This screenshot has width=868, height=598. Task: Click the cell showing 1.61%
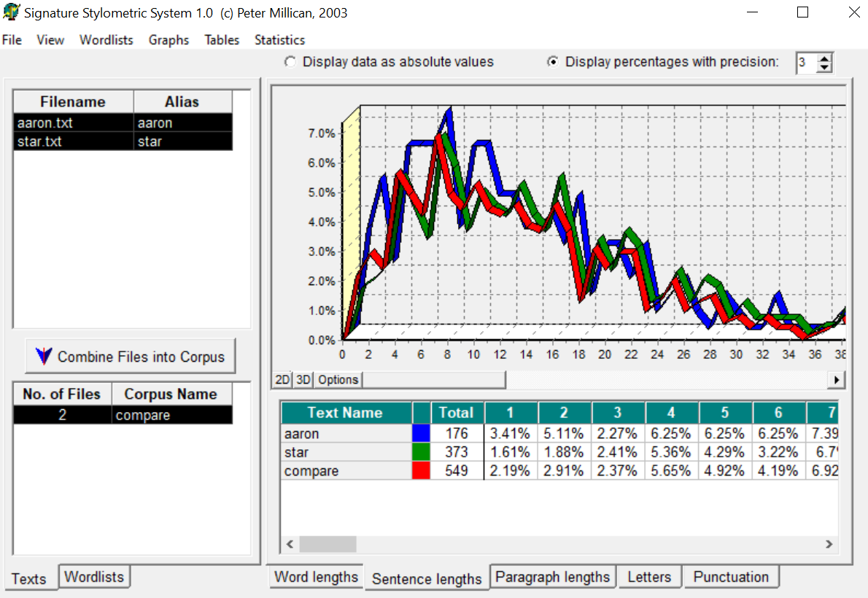(511, 452)
